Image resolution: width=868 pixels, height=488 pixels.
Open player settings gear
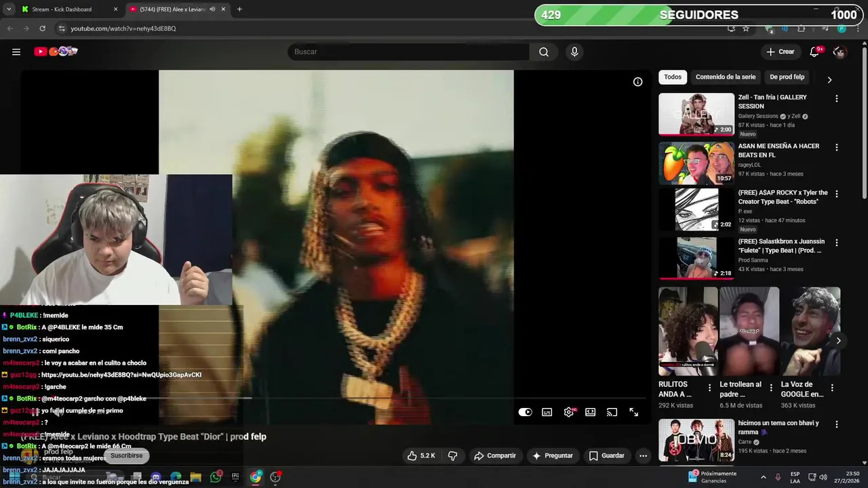point(569,412)
